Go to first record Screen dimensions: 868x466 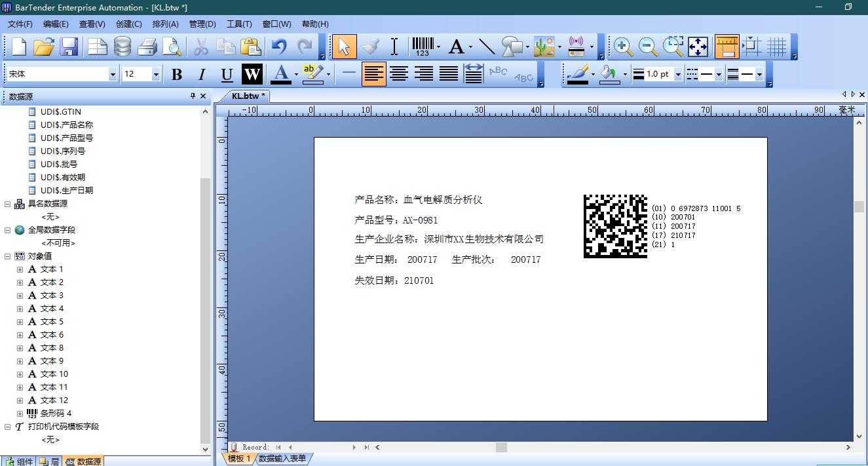click(x=278, y=447)
